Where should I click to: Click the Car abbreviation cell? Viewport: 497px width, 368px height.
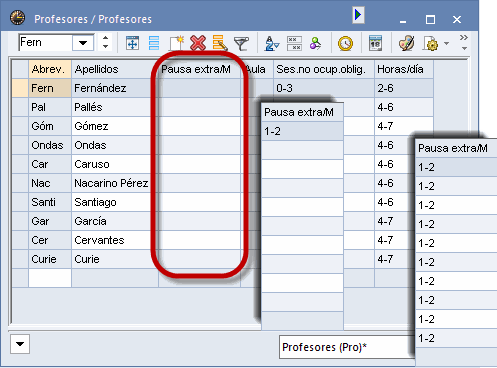tap(50, 164)
